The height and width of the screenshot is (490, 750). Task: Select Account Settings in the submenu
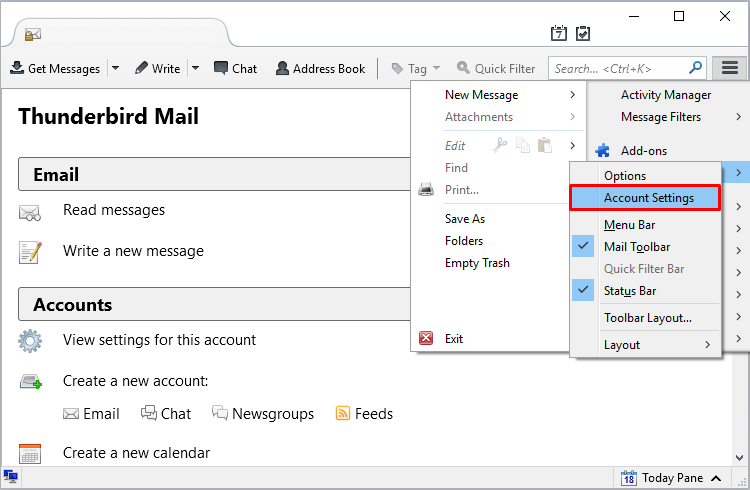pos(645,198)
